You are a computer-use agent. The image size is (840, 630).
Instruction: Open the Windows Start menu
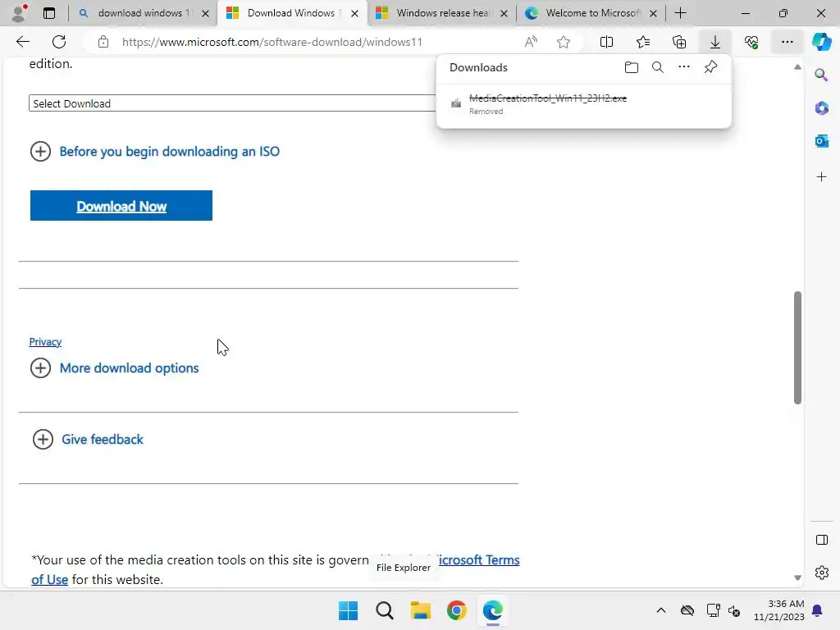348,610
